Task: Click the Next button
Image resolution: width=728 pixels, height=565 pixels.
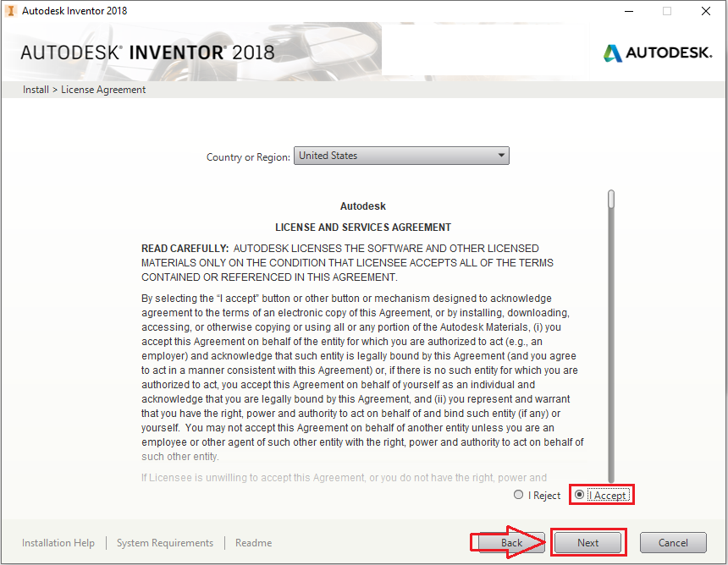Action: (x=588, y=543)
